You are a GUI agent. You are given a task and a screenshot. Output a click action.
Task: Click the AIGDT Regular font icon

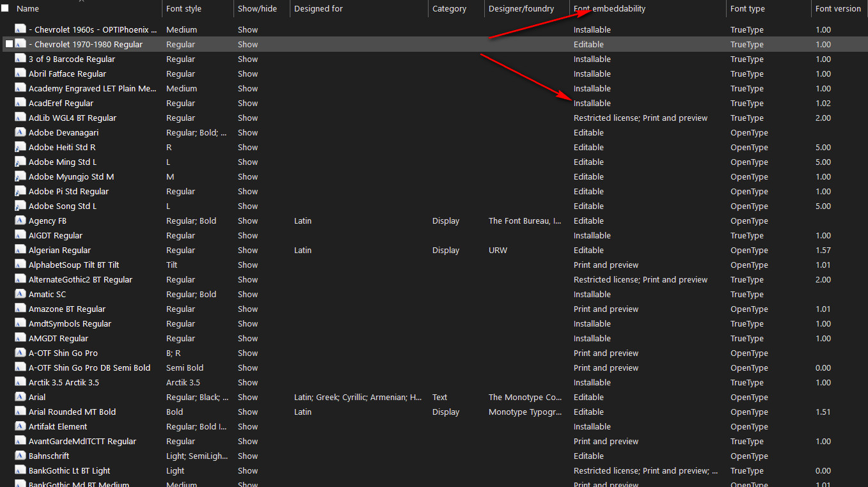pos(20,235)
